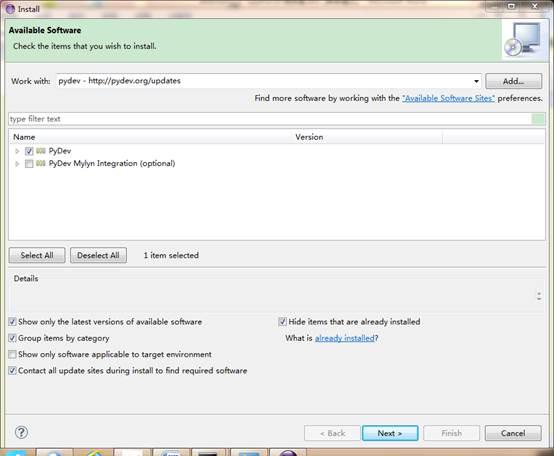
Task: Click the Details area stepper arrows
Action: click(x=539, y=296)
